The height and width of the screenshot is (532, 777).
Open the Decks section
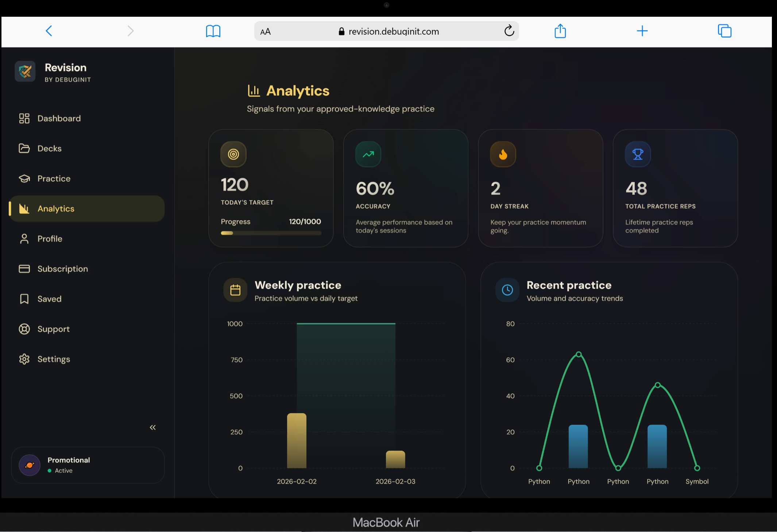(x=49, y=149)
